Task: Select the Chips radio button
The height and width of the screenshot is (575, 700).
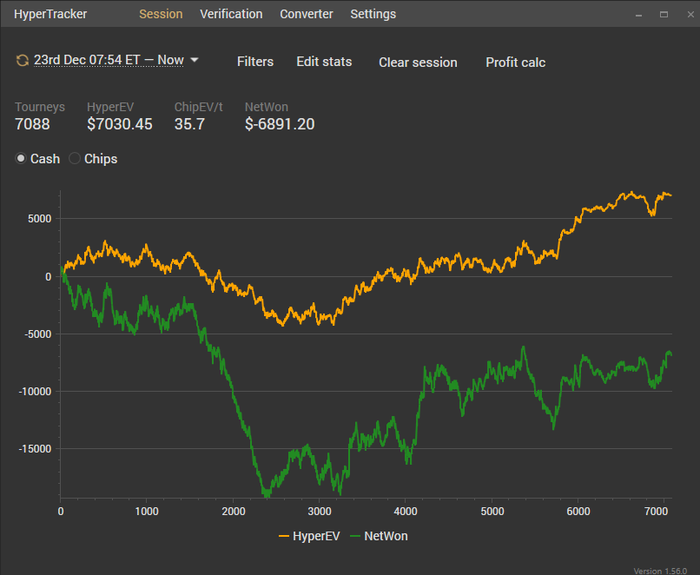Action: [x=74, y=159]
